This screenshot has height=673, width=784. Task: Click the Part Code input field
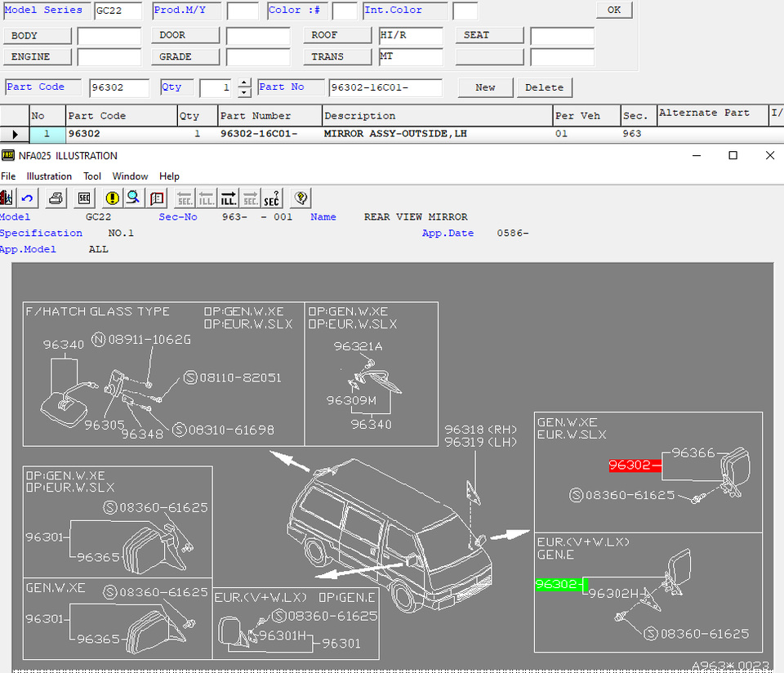119,87
